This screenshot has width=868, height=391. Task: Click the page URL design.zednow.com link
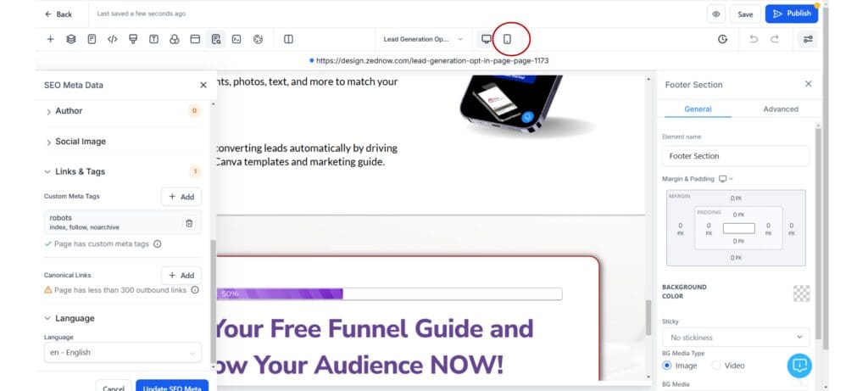(432, 60)
